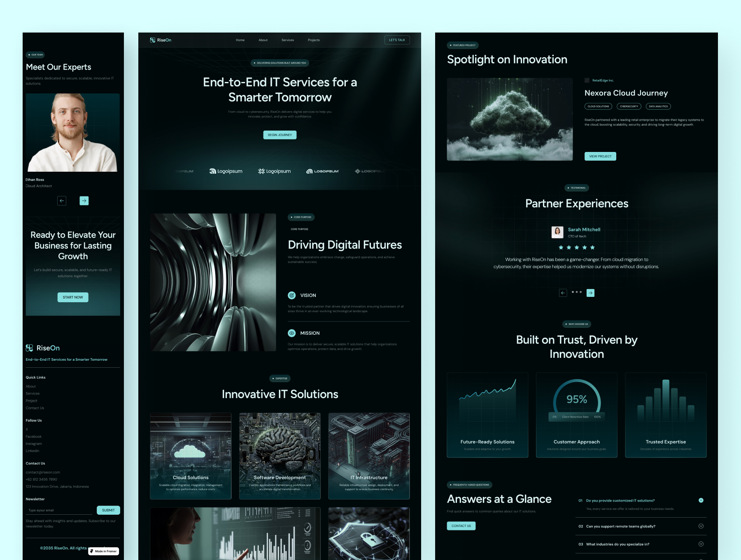The image size is (741, 560).
Task: Click the 95% Client Retention Rate gauge
Action: point(576,399)
